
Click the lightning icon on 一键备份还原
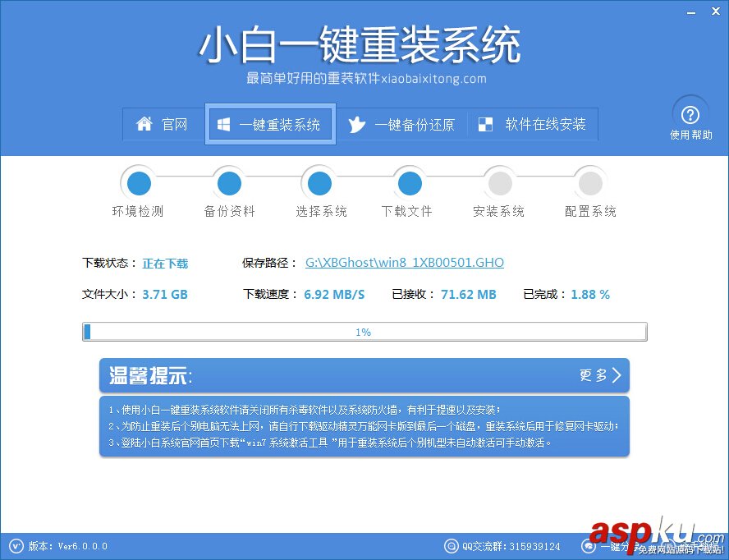(x=356, y=124)
